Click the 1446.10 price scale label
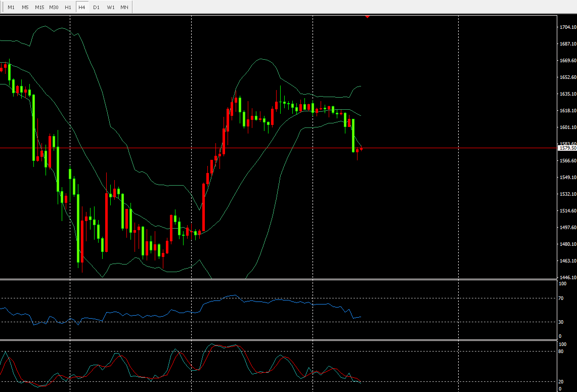 tap(568, 278)
